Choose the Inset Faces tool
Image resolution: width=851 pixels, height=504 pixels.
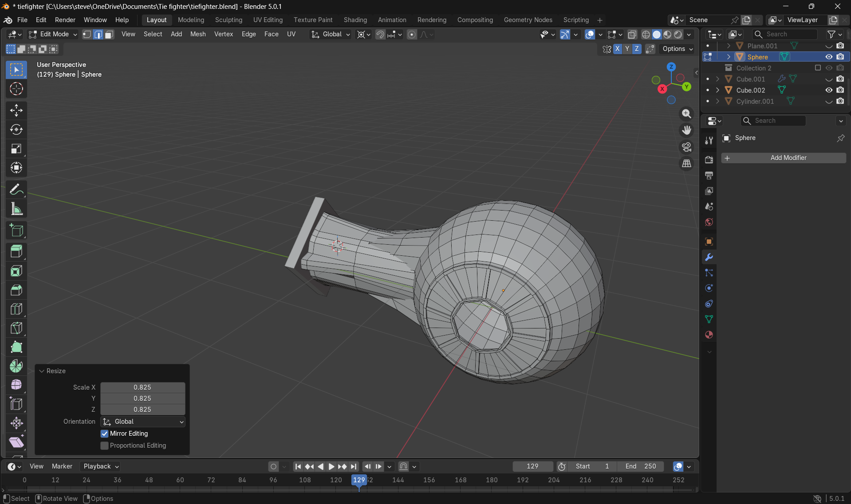click(x=16, y=271)
